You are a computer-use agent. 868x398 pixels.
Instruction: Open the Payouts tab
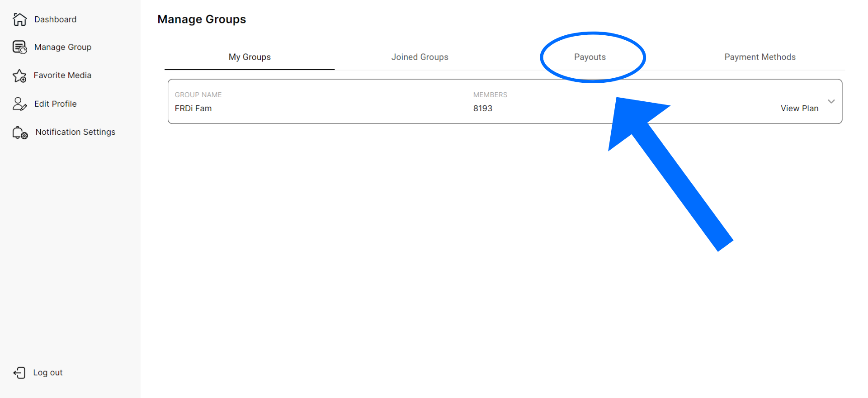coord(590,57)
